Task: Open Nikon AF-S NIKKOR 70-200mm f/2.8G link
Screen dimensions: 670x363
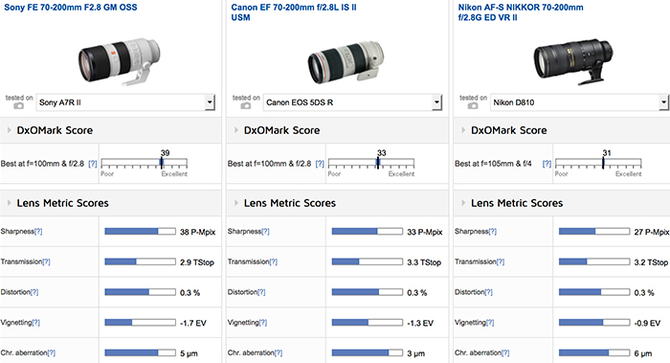Action: coord(520,12)
